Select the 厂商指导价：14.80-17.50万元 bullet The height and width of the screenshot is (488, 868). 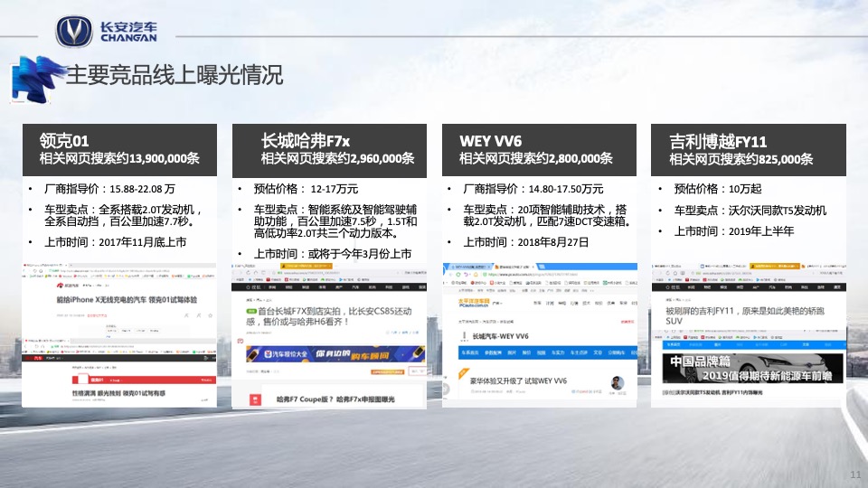point(533,189)
